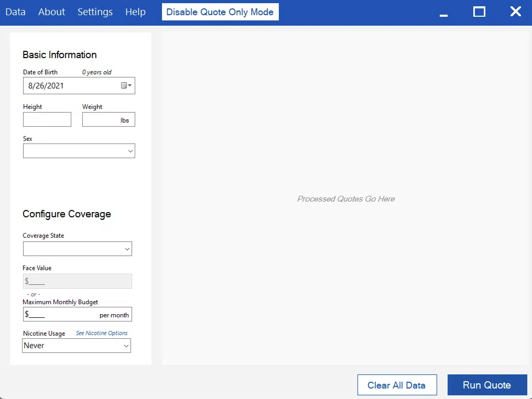Minimize the quote application window

[x=443, y=12]
